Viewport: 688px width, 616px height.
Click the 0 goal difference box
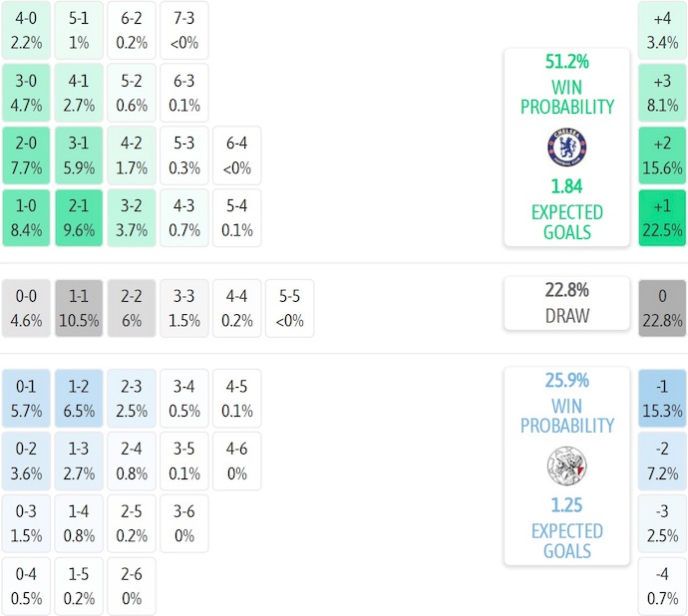tap(662, 308)
